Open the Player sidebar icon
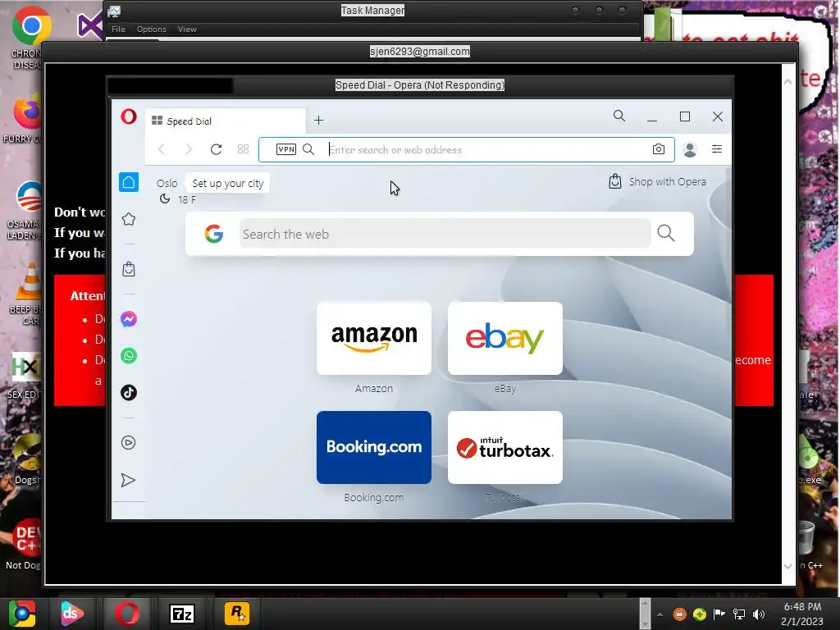Screen dimensions: 840x630 tap(129, 442)
